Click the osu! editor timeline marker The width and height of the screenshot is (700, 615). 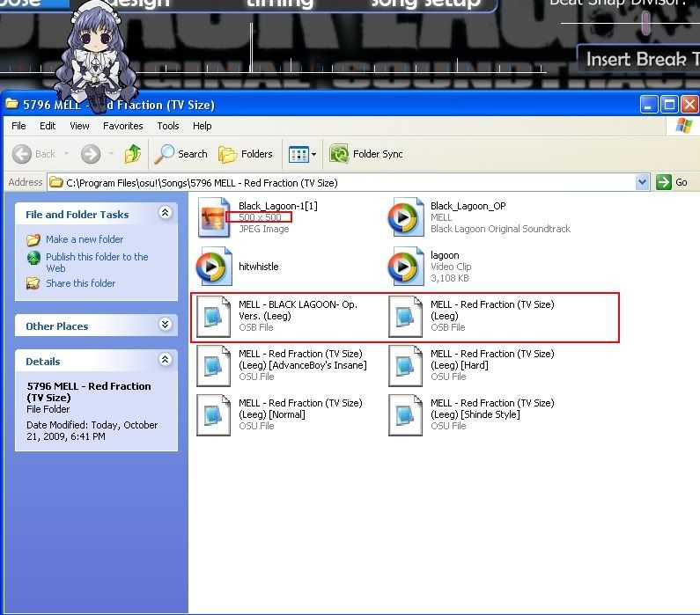pyautogui.click(x=251, y=48)
